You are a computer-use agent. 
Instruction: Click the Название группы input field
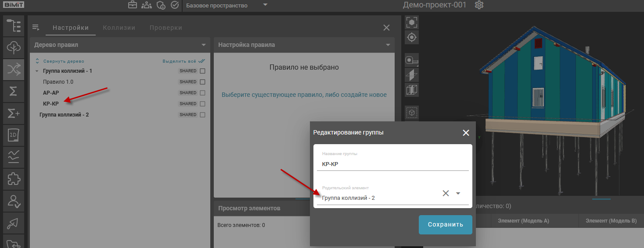pyautogui.click(x=393, y=164)
